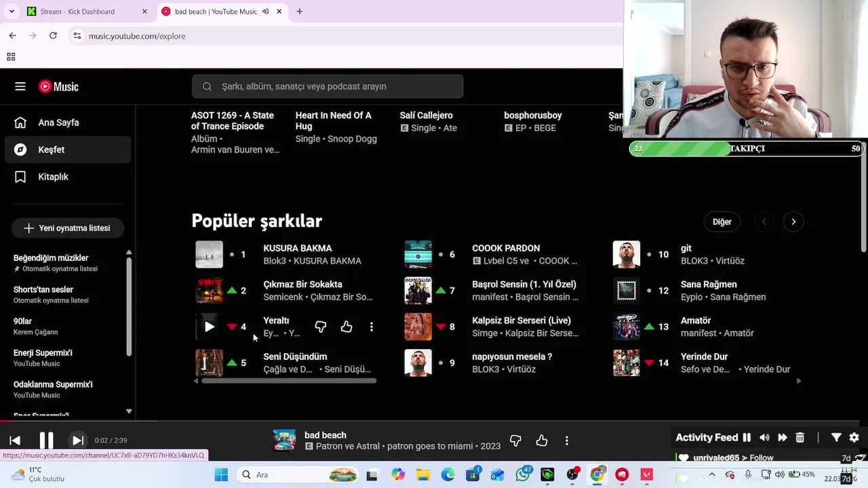
Task: Open WhatsApp from the taskbar
Action: click(523, 475)
